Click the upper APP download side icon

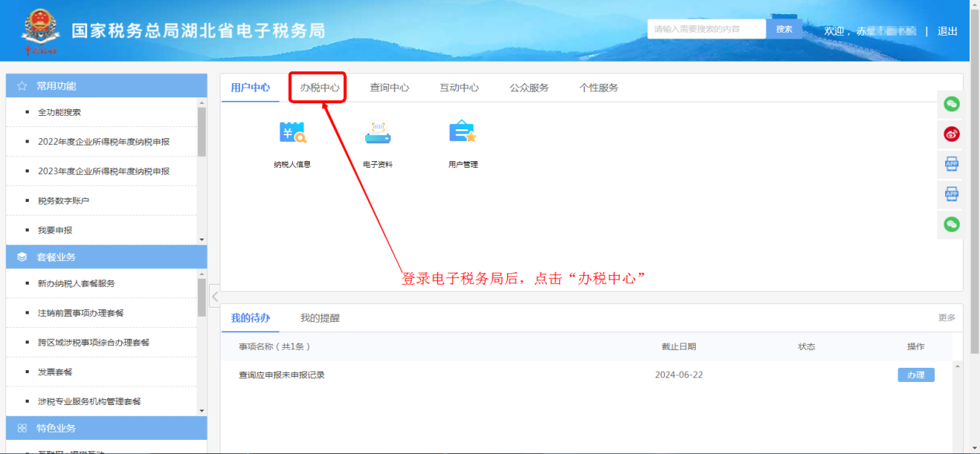click(952, 164)
